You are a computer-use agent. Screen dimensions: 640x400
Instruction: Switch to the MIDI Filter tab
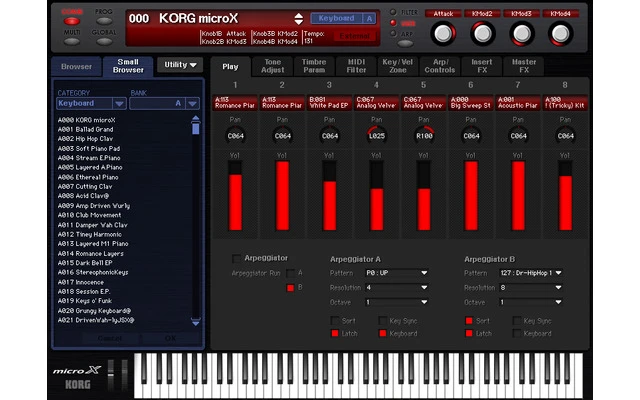356,66
